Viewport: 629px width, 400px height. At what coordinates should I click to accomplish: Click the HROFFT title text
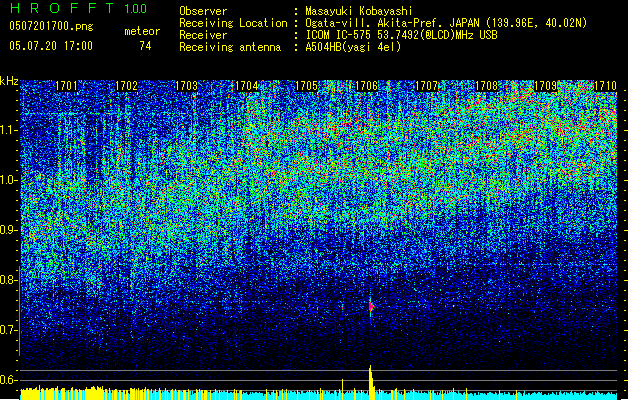(62, 8)
